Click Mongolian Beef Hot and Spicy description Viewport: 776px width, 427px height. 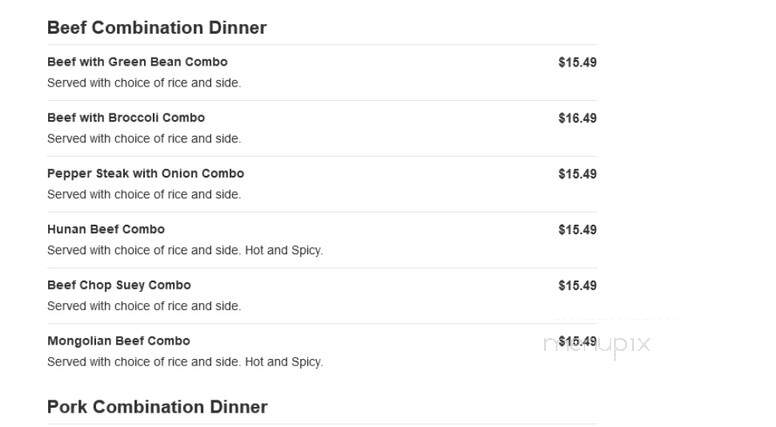click(x=185, y=362)
